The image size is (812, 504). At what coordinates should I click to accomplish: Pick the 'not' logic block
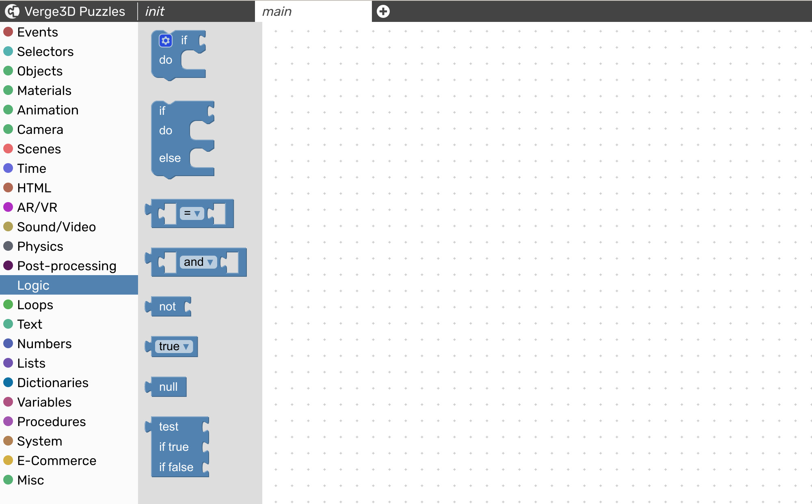click(x=168, y=306)
